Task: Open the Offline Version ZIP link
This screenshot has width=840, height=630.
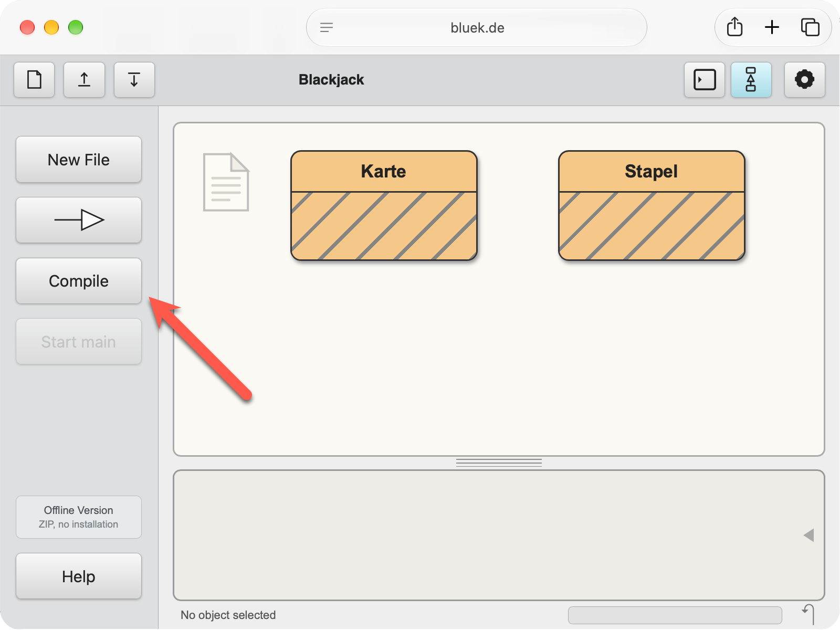Action: [x=79, y=517]
